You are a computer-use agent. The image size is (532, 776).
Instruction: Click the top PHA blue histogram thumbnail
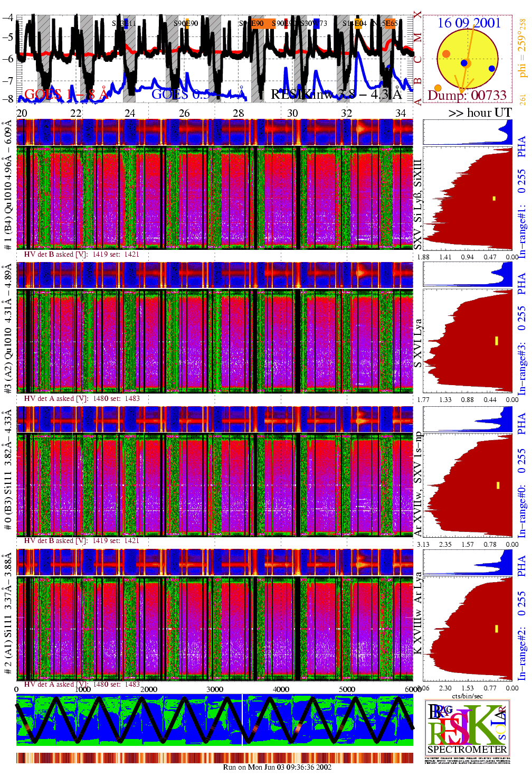pos(467,132)
